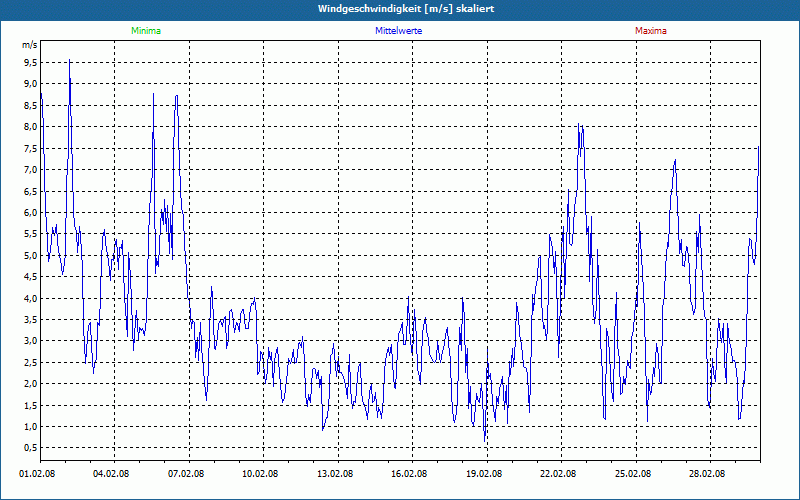The width and height of the screenshot is (800, 500).
Task: Click the 2,5 y-axis value
Action: (31, 362)
